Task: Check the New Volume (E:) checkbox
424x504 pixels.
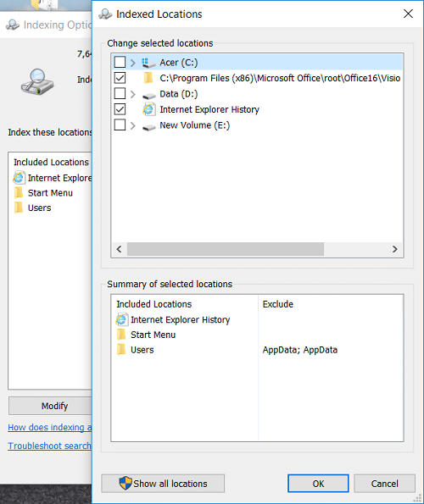Action: coord(120,125)
